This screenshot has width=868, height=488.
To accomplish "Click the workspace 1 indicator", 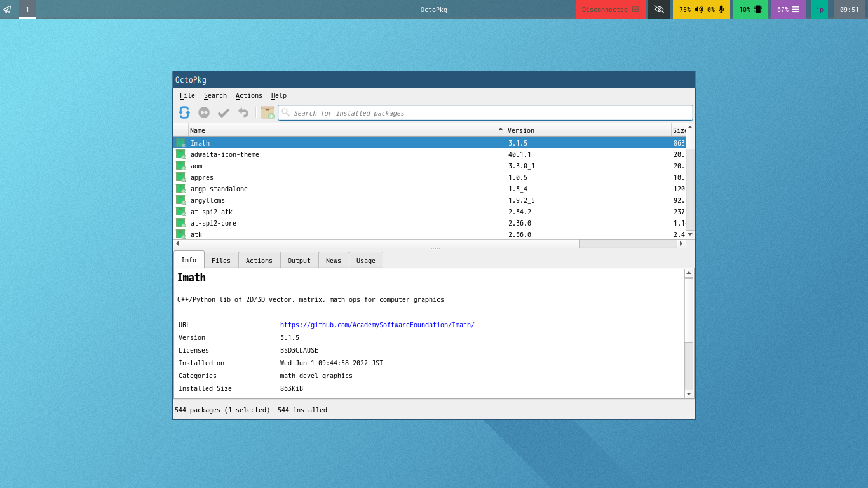I will pos(27,10).
